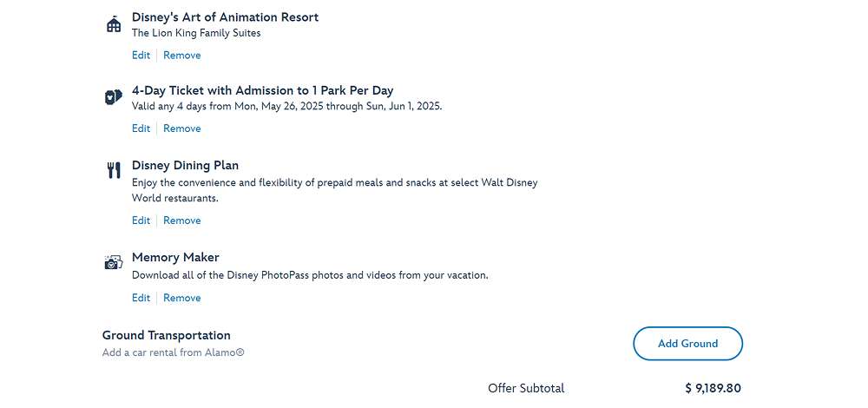Select the Disney's Art of Animation Resort heading
868x408 pixels.
(226, 17)
